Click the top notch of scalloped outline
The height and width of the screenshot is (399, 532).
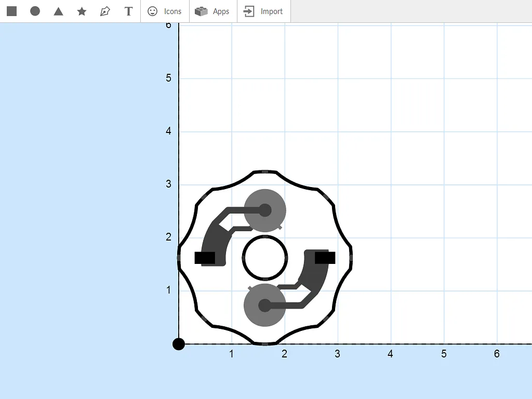coord(265,171)
